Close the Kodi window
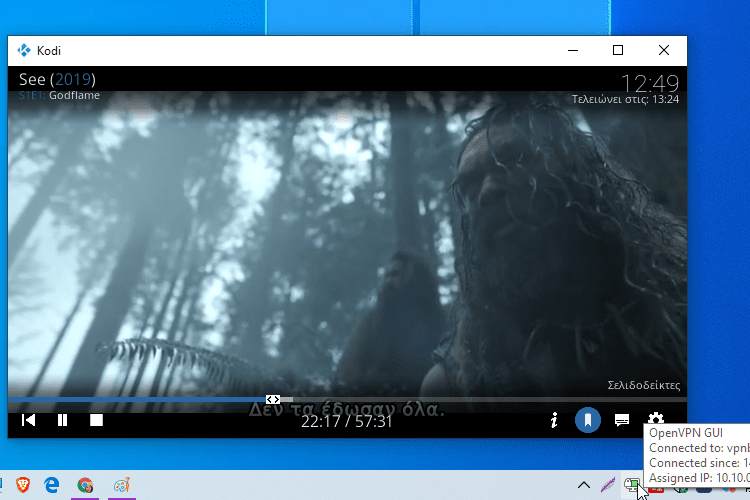 tap(663, 50)
